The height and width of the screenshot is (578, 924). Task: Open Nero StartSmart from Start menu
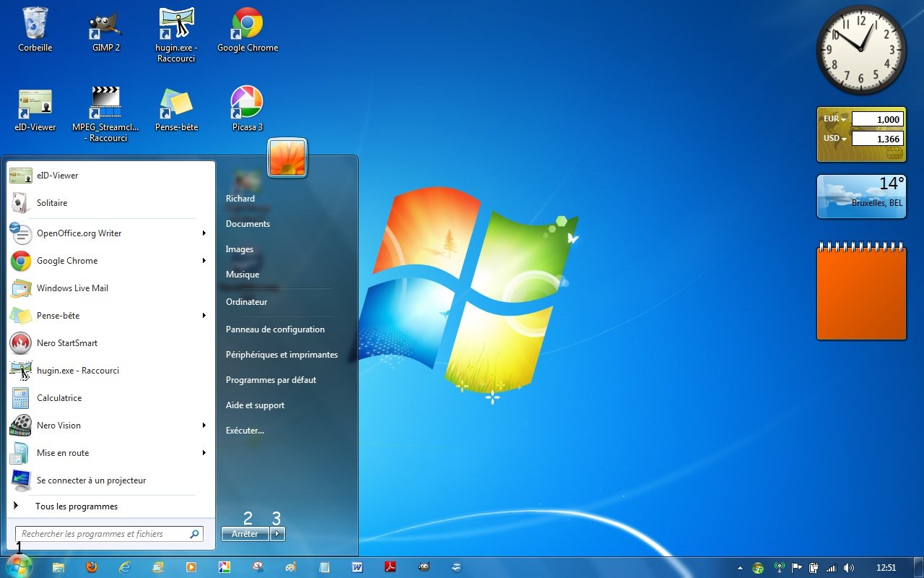tap(111, 343)
